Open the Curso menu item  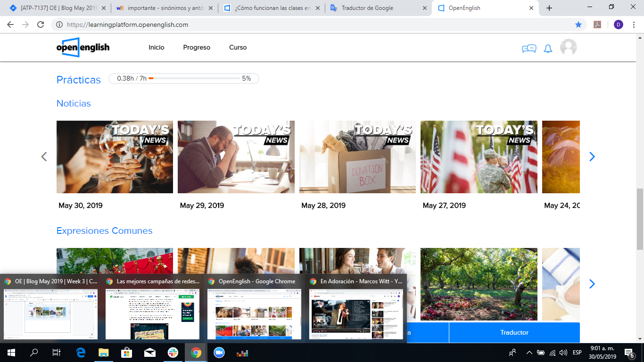pyautogui.click(x=238, y=48)
